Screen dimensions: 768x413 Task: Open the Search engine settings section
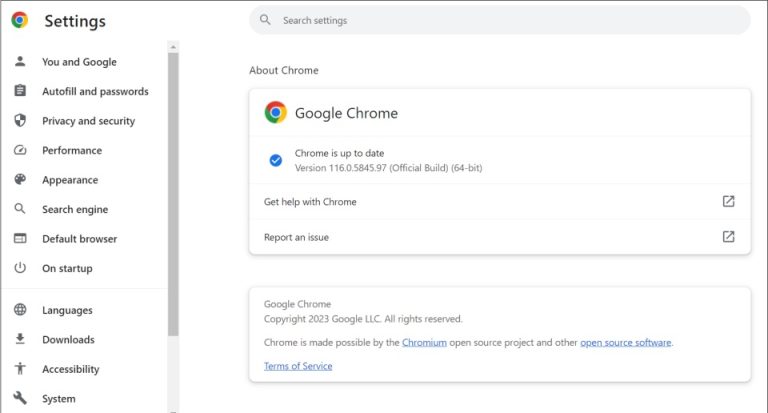click(x=75, y=209)
